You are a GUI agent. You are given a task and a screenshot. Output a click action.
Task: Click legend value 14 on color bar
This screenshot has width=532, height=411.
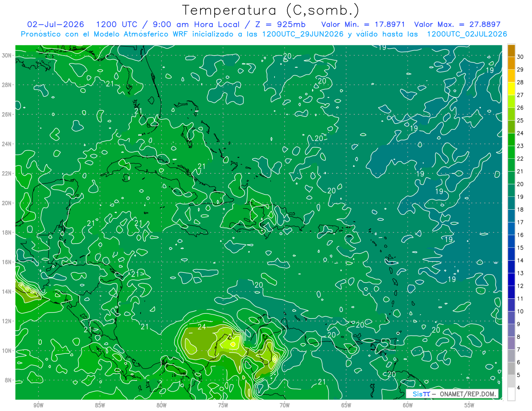520,261
